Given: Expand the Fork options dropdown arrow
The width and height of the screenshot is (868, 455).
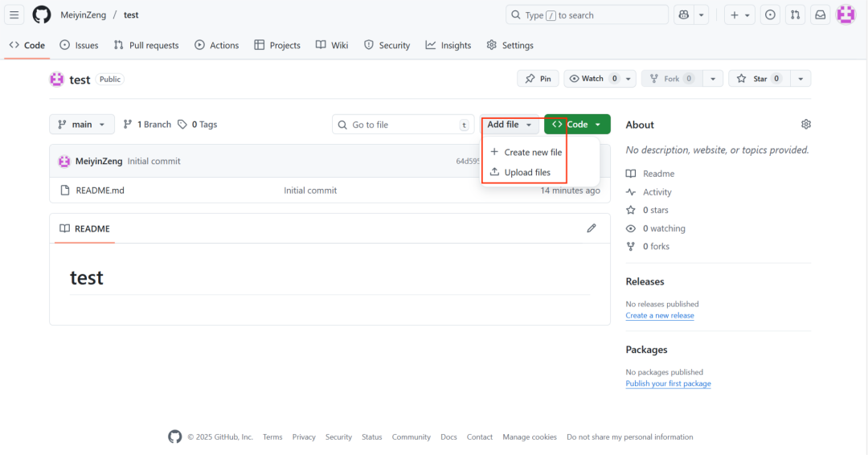Looking at the screenshot, I should [x=713, y=79].
